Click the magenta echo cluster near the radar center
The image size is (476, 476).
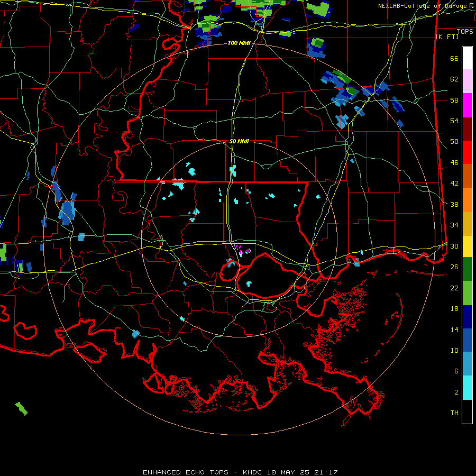pos(243,251)
